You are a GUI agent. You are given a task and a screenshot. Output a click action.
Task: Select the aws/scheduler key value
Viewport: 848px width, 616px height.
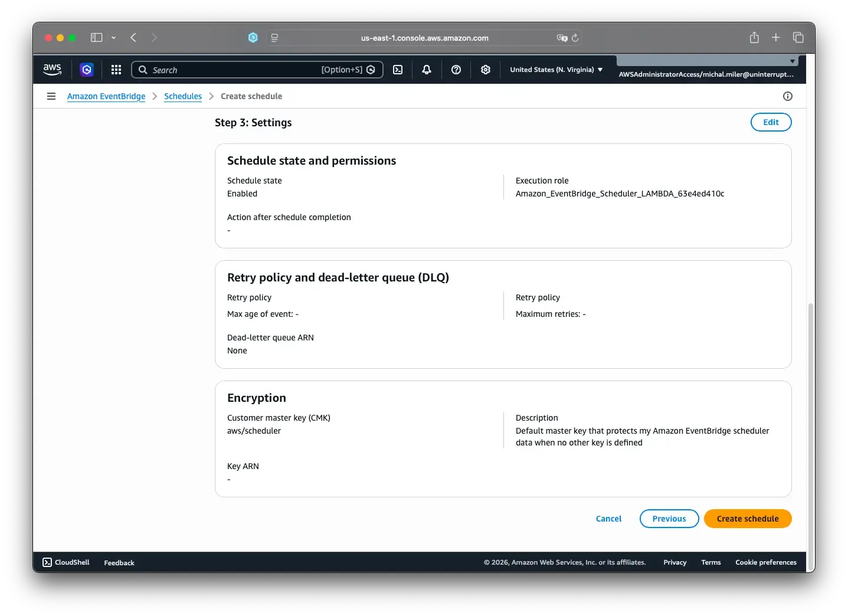254,431
